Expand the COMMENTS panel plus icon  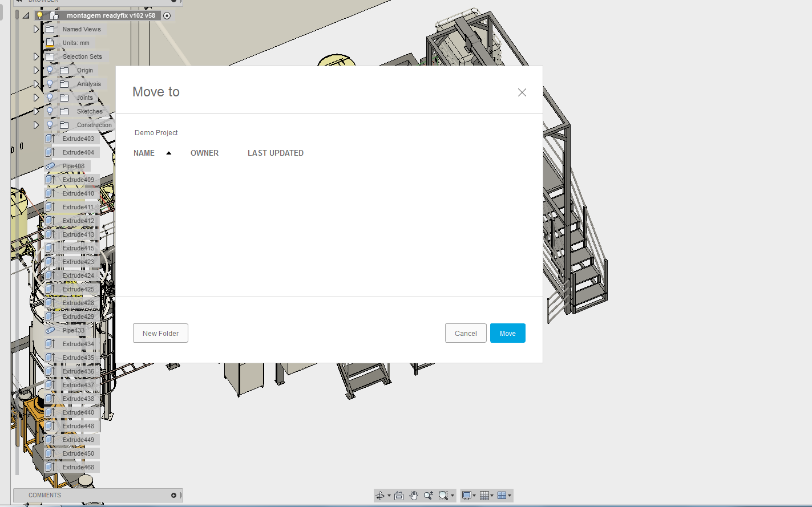click(x=173, y=495)
